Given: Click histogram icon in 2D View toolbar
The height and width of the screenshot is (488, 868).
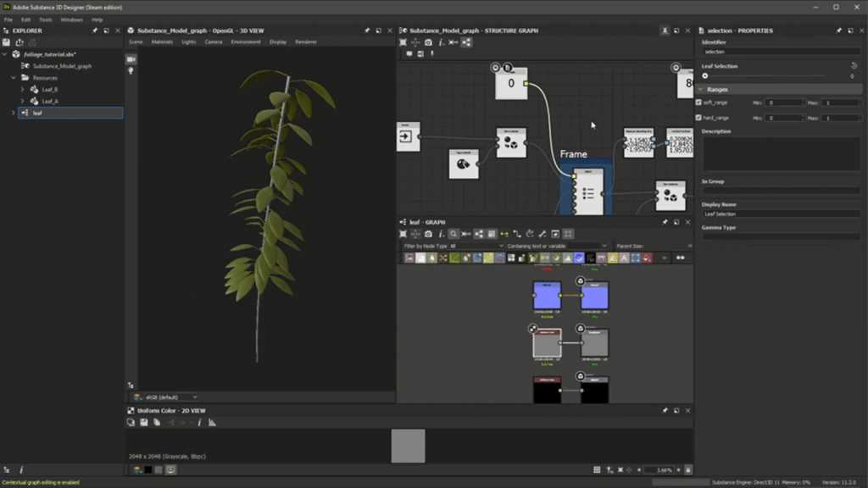Looking at the screenshot, I should (212, 422).
